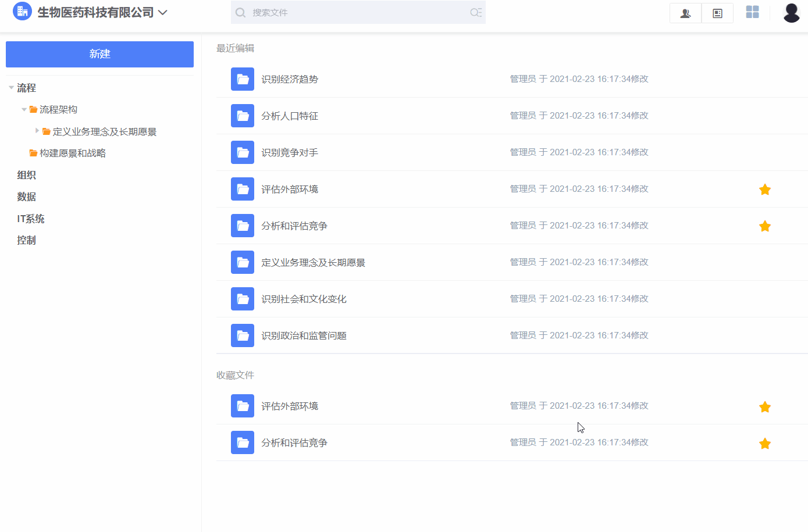The height and width of the screenshot is (532, 808).
Task: Open the advanced search icon in search bar
Action: pyautogui.click(x=476, y=12)
